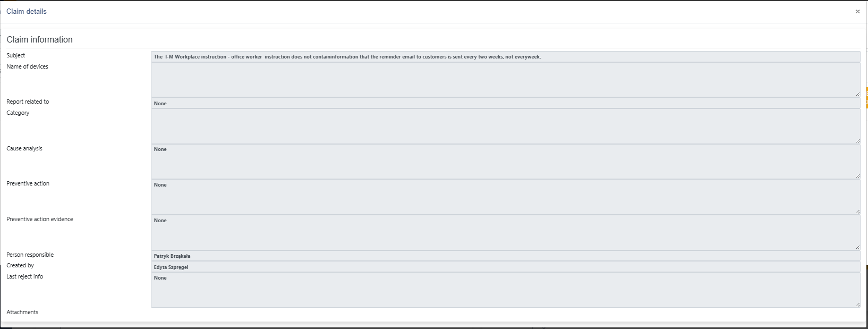The width and height of the screenshot is (868, 329).
Task: Click inside the Preventive action textarea
Action: (x=505, y=197)
